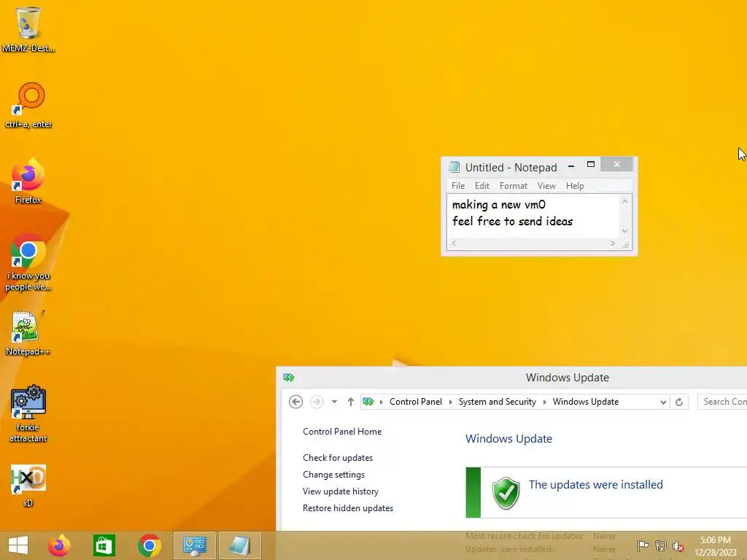Maximize the Notepad window

pos(591,165)
